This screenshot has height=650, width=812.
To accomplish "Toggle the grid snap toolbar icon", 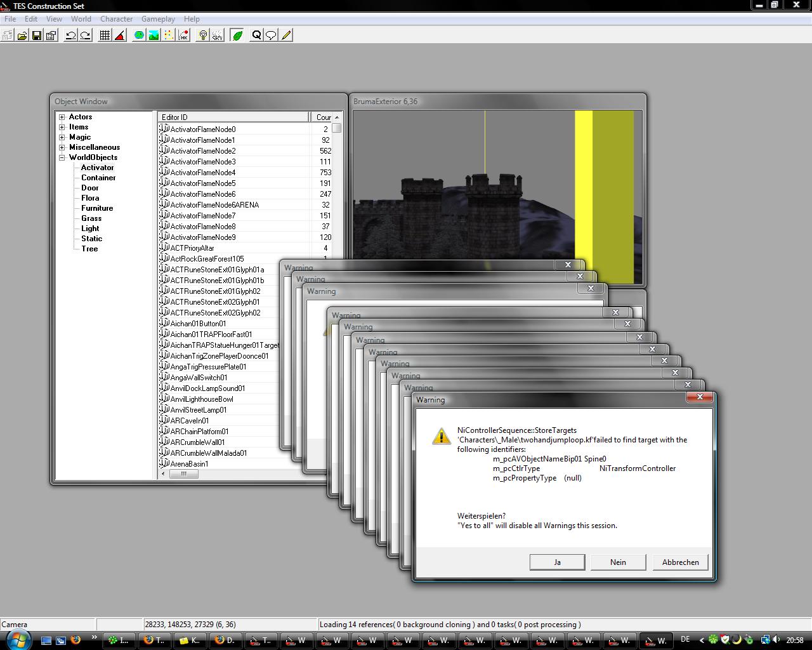I will point(105,36).
